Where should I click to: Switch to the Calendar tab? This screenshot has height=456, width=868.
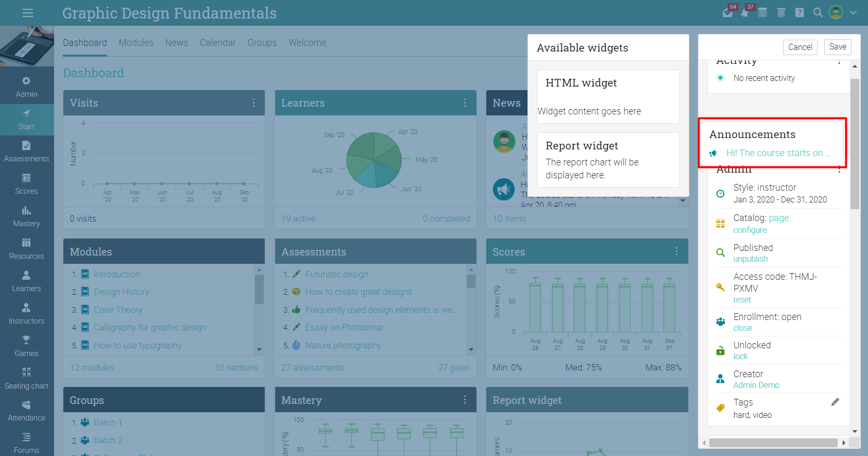[217, 43]
